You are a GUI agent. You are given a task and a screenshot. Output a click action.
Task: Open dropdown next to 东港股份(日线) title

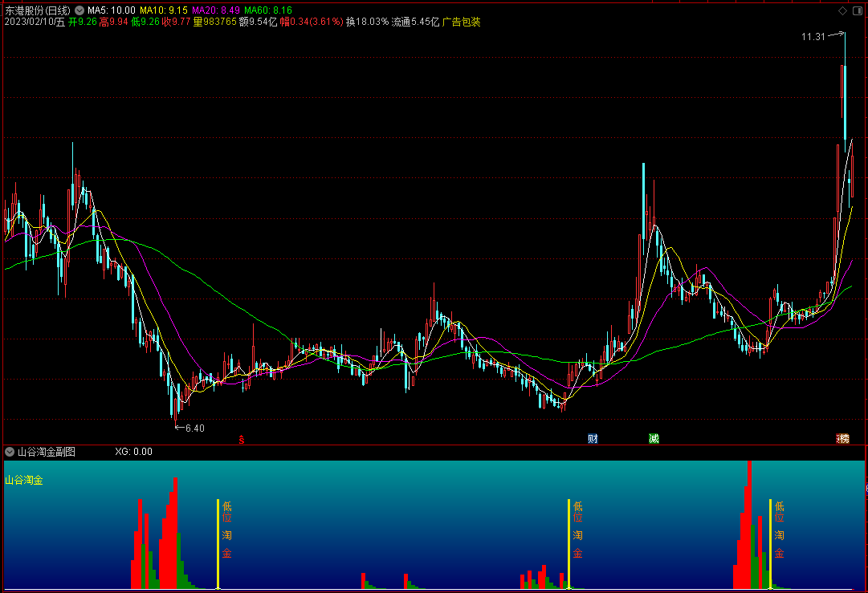pos(79,10)
